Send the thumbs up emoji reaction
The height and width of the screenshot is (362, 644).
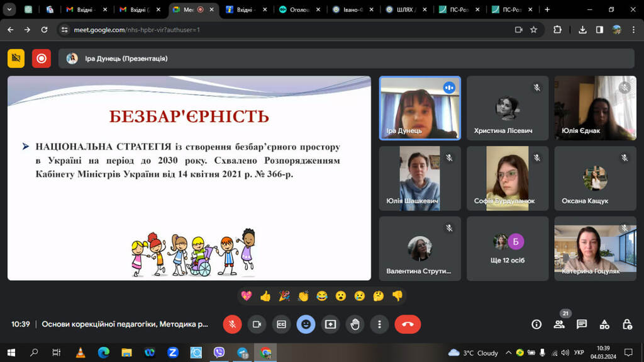pyautogui.click(x=265, y=296)
